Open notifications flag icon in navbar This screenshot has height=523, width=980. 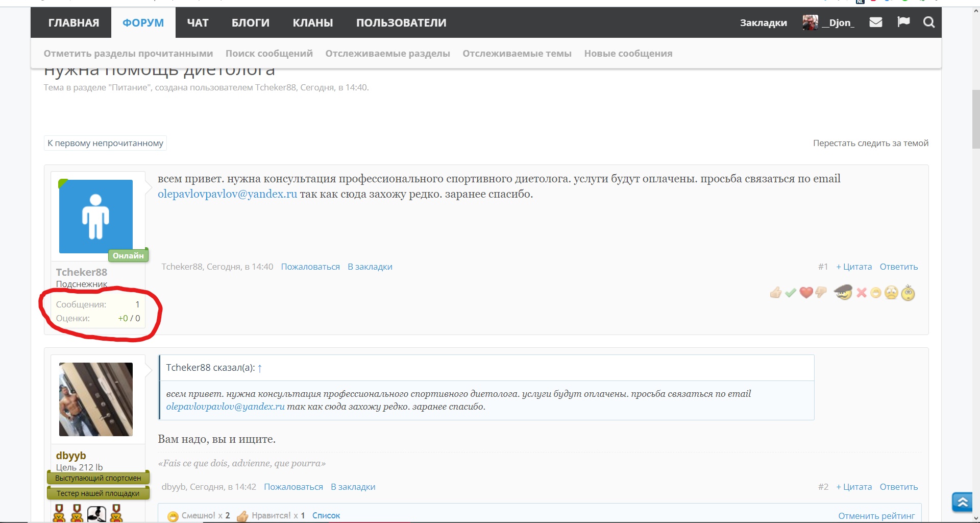click(x=903, y=22)
